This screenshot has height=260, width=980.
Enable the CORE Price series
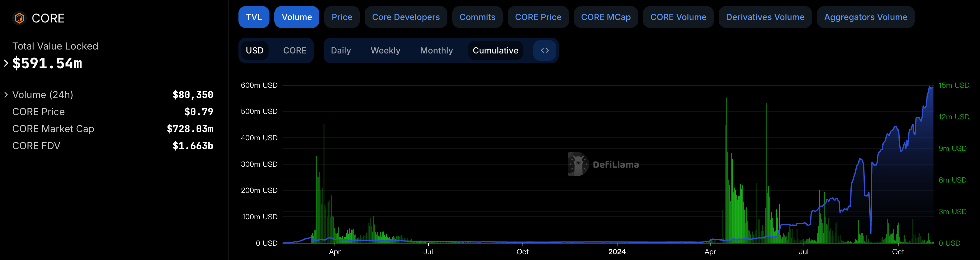pos(538,17)
